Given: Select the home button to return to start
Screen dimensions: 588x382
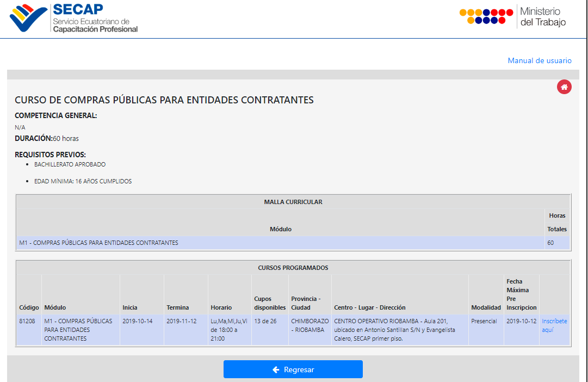Looking at the screenshot, I should click(x=564, y=87).
